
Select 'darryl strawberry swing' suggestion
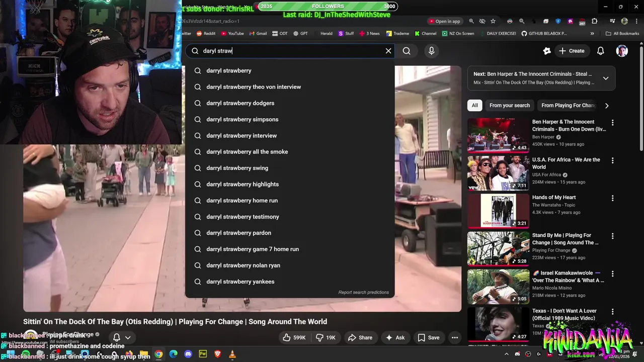[290, 168]
